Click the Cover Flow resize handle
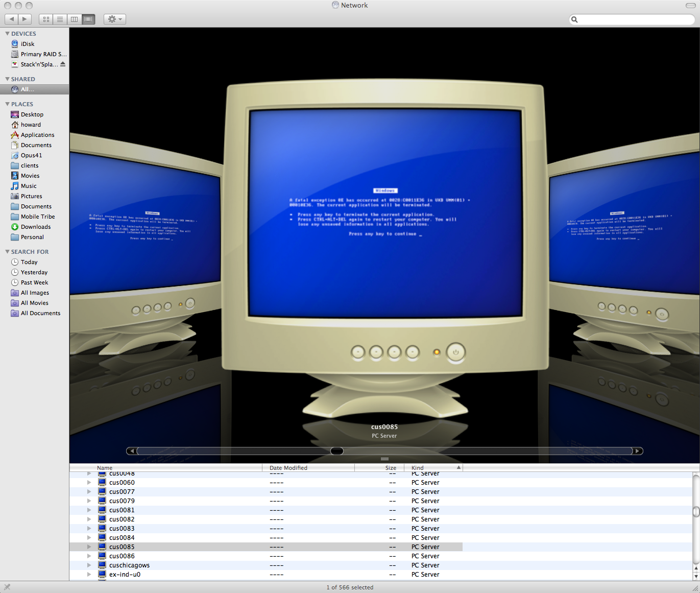 pos(384,459)
